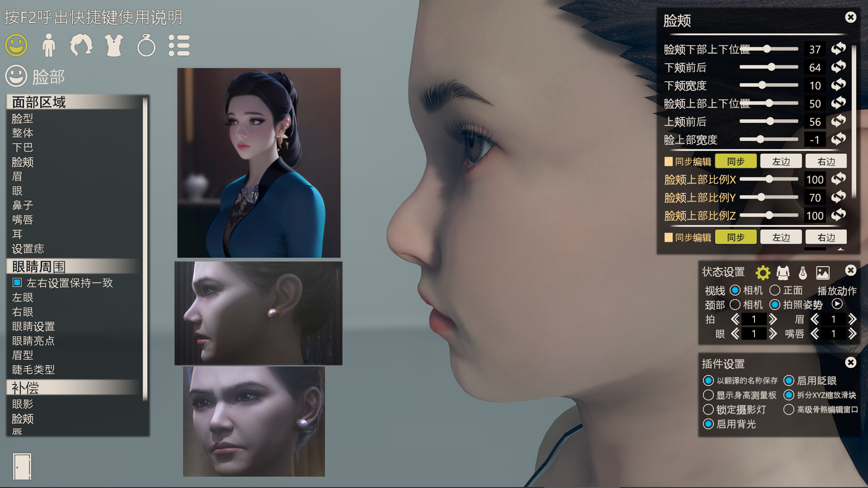Open the body editing category icon

point(49,45)
